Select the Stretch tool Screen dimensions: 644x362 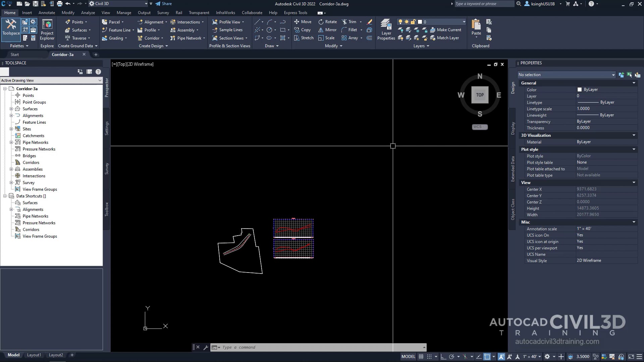pos(304,38)
